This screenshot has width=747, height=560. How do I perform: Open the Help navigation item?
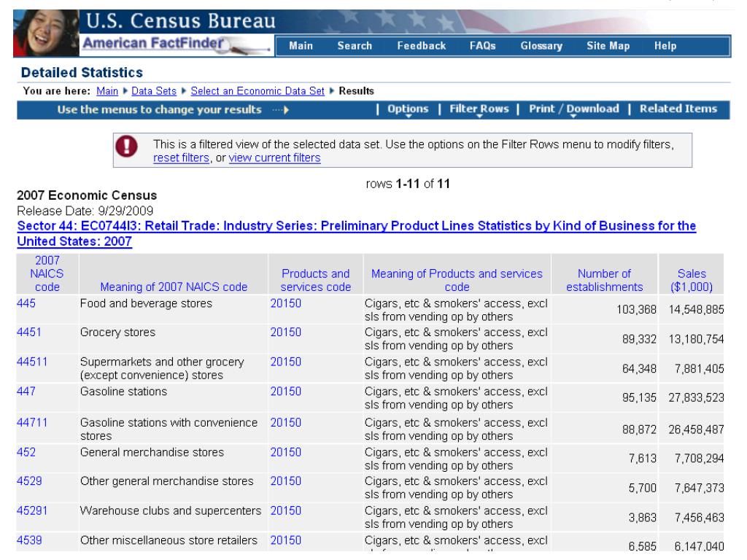pos(665,46)
